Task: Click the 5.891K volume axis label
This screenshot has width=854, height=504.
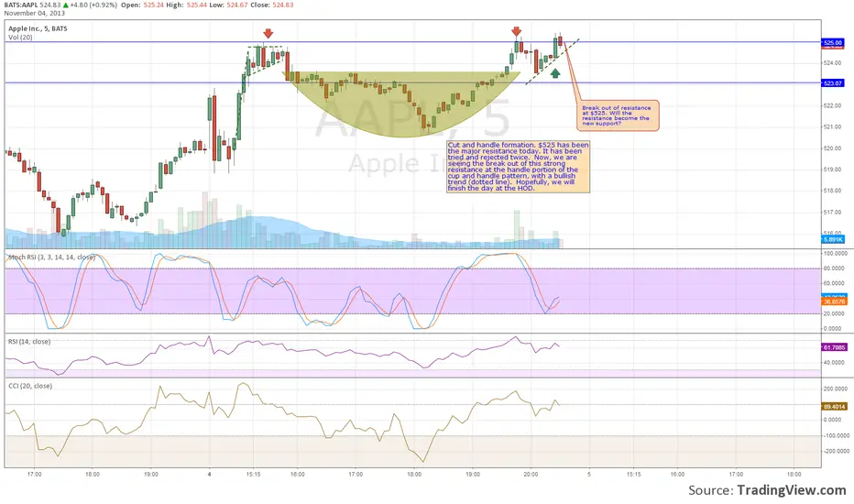Action: click(x=832, y=239)
